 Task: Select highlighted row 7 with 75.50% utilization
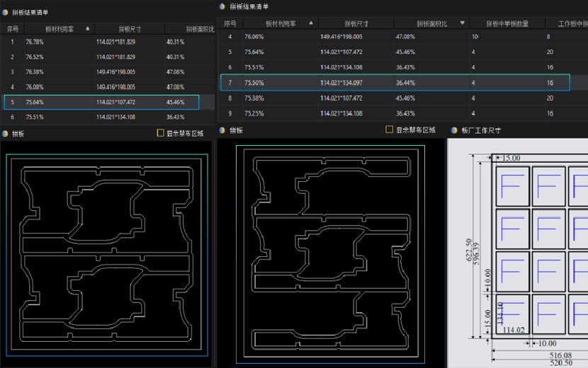click(395, 82)
